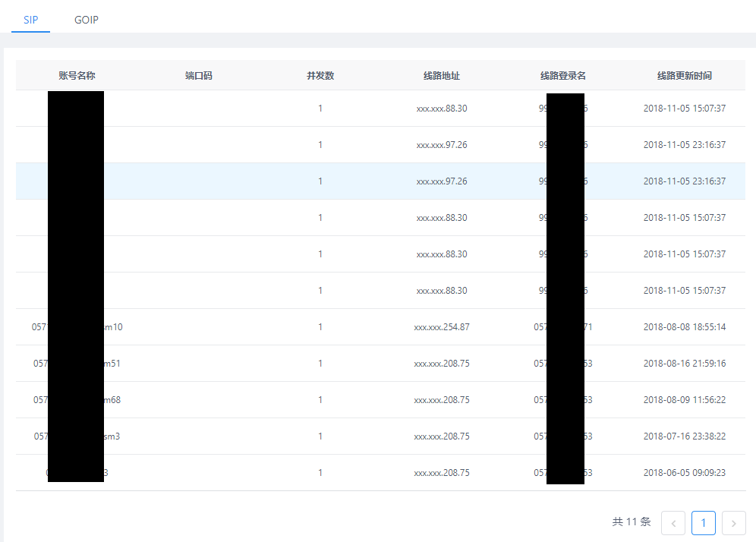756x542 pixels.
Task: Switch to the SIP tab
Action: 31,20
